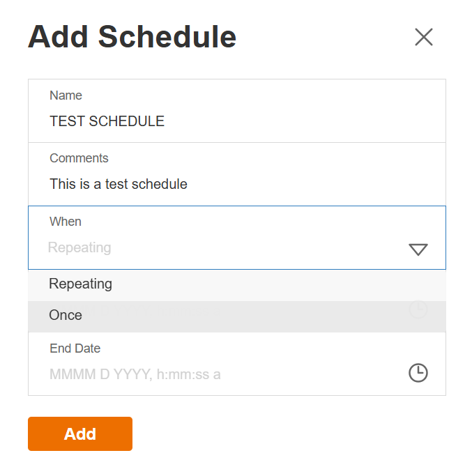Image resolution: width=472 pixels, height=476 pixels.
Task: Click the When field label
Action: 66,222
